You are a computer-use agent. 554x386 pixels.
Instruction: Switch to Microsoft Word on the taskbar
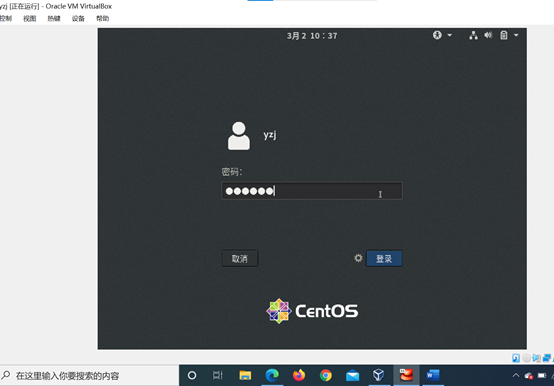pyautogui.click(x=433, y=375)
